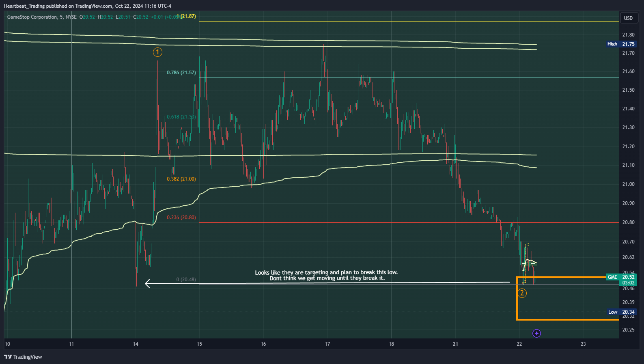Click the 1 (21.87) Fibonacci label
Image resolution: width=644 pixels, height=364 pixels.
[186, 16]
